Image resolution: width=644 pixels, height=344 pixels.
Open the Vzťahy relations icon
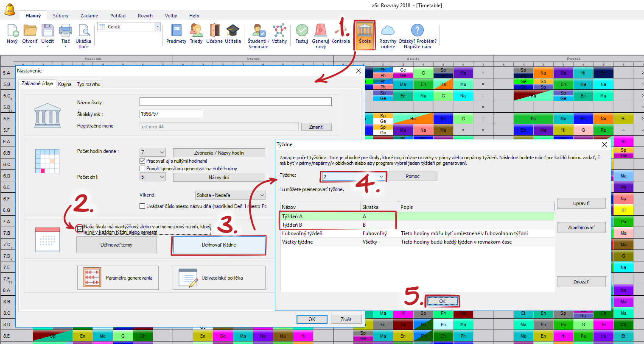point(279,31)
